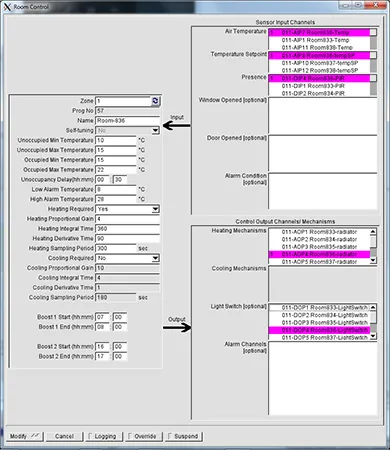This screenshot has width=390, height=450.
Task: Select 011-DOP1 Room833-LightSwitch entry
Action: coord(319,307)
